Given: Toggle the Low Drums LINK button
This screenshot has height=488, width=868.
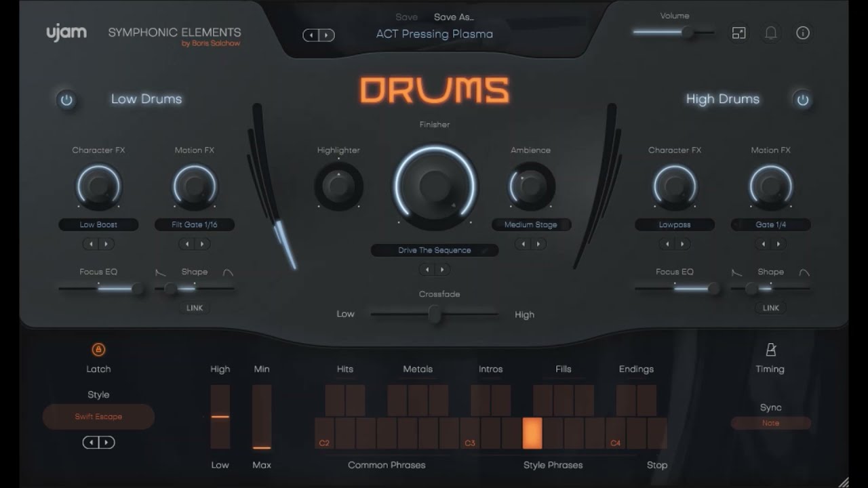Looking at the screenshot, I should pos(195,308).
